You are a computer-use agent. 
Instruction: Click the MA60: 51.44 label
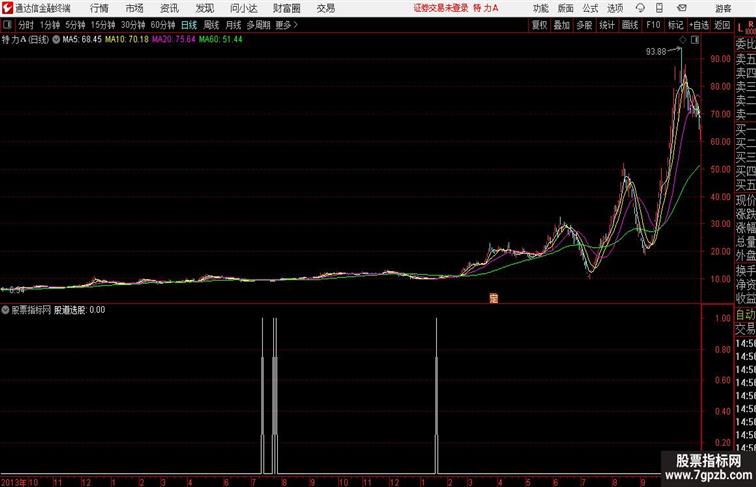220,40
